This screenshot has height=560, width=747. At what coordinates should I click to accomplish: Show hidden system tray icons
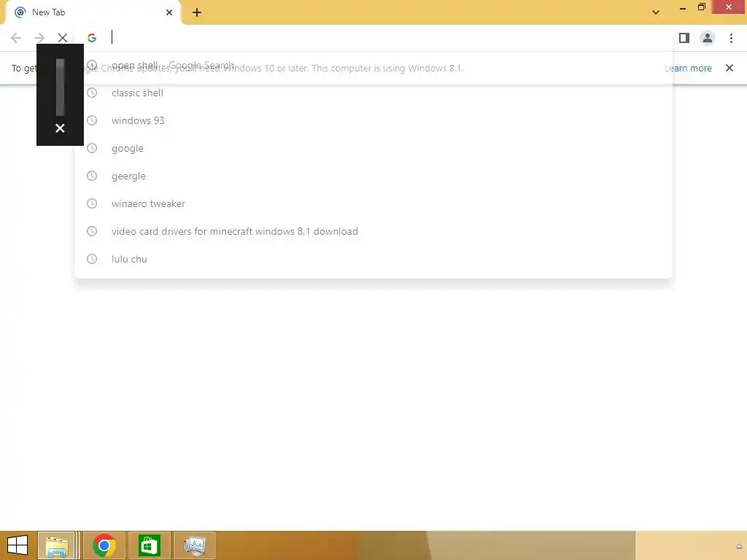(739, 546)
